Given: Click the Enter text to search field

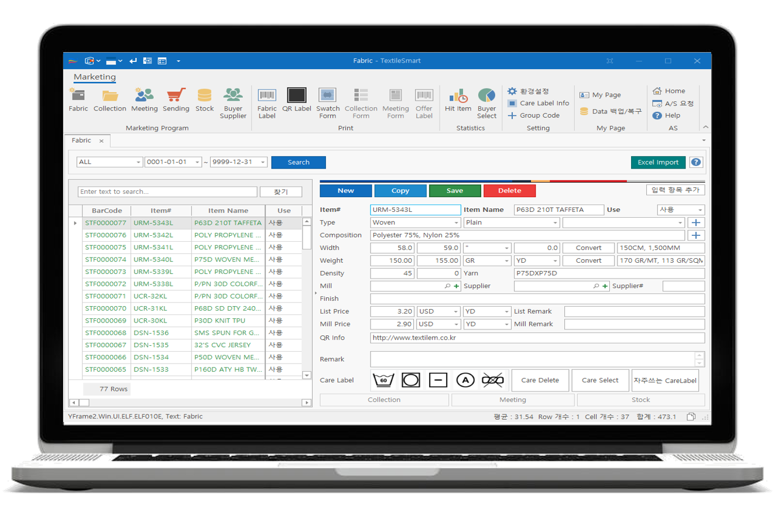Looking at the screenshot, I should tap(167, 192).
